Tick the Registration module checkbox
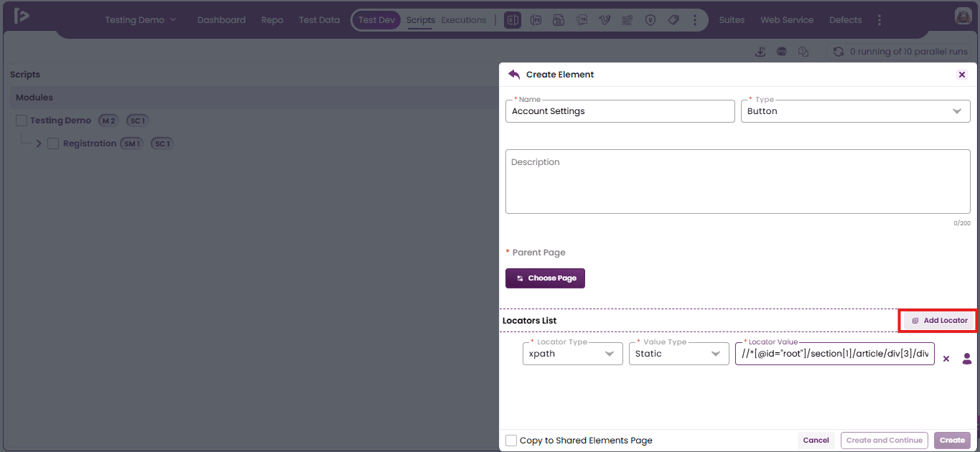Screen dimensions: 980x452 [x=53, y=143]
